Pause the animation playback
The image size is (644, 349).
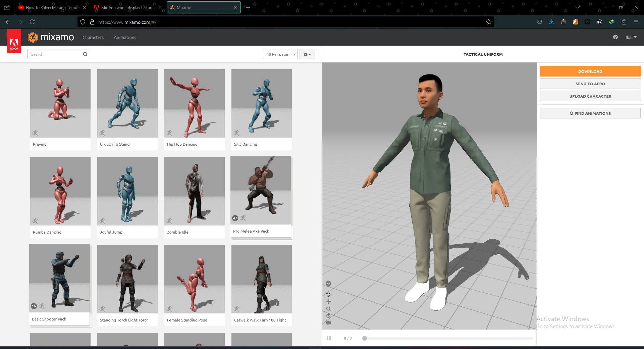pyautogui.click(x=329, y=338)
